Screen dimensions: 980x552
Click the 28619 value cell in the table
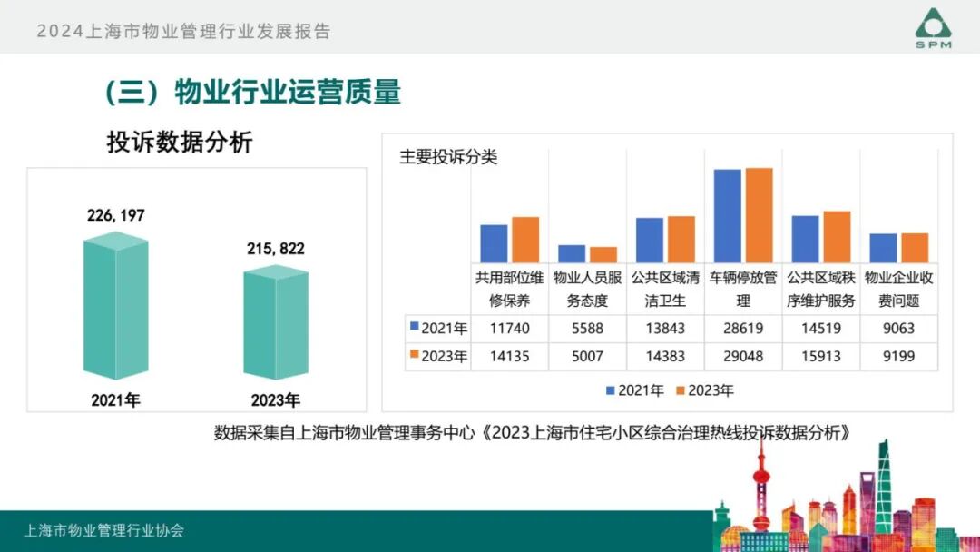[743, 330]
